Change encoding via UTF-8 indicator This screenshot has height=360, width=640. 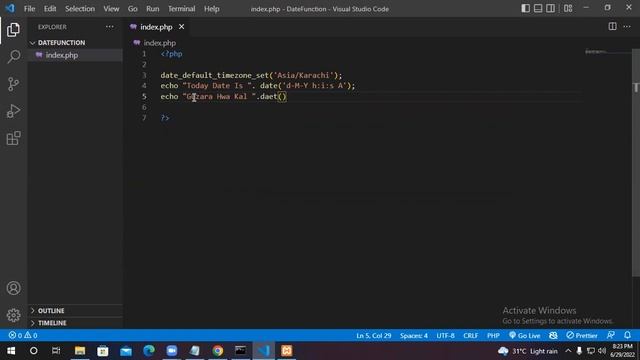pyautogui.click(x=445, y=336)
